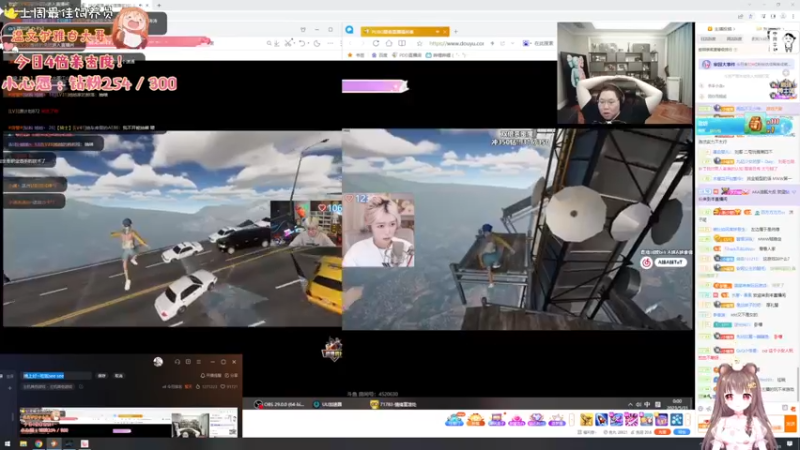Open the 百度 bookmark
Viewport: 800px width, 450px height.
(x=380, y=55)
